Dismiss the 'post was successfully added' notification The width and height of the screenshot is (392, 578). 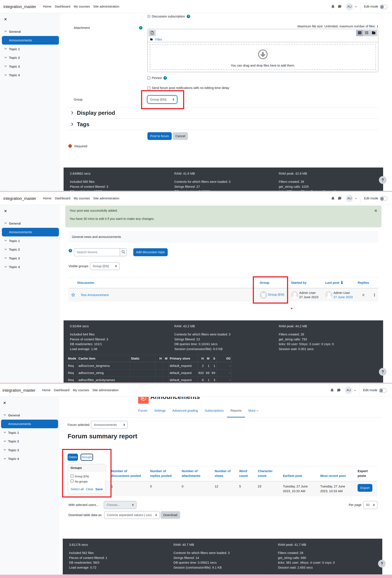[376, 211]
